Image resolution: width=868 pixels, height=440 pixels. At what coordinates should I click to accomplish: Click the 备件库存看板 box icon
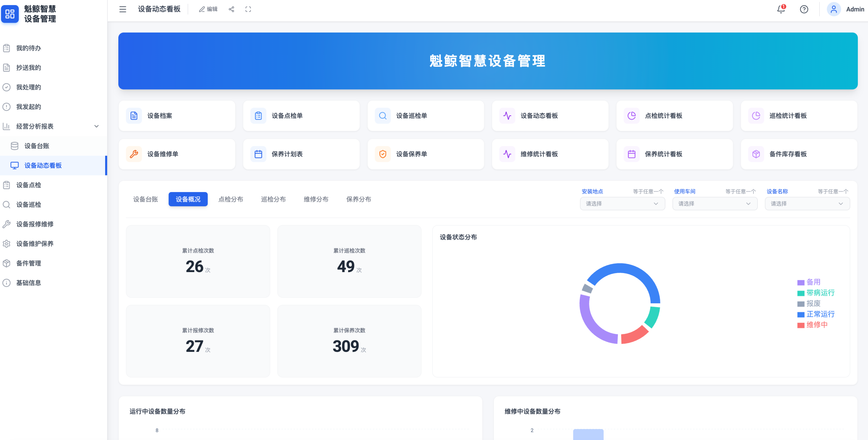click(756, 154)
